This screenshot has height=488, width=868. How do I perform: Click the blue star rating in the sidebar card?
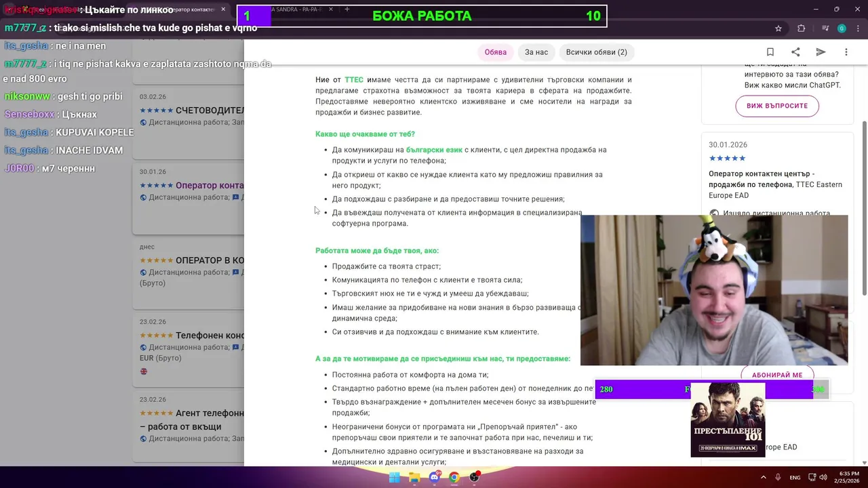coord(727,158)
